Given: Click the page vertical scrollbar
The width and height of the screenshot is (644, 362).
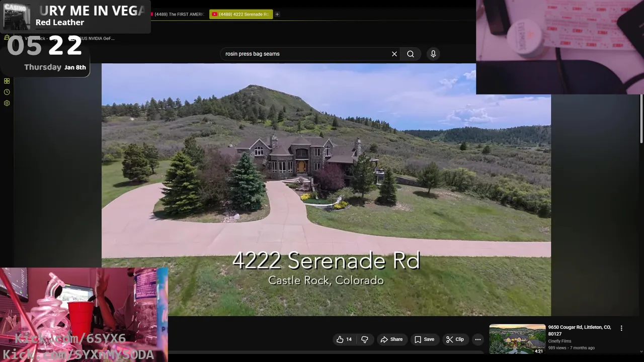Looking at the screenshot, I should click(x=641, y=118).
